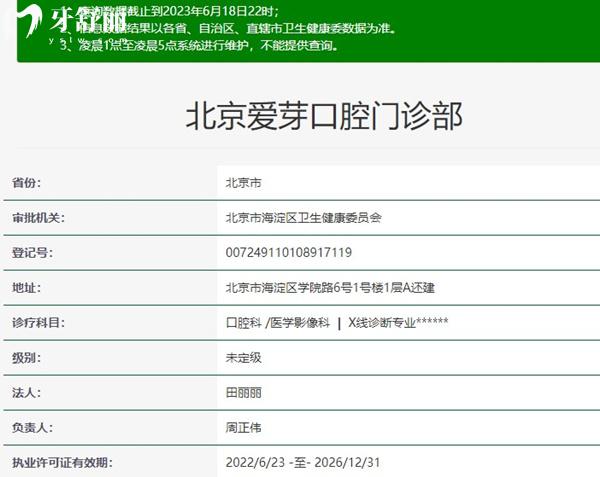Select the 执业许可证有效期 label
Image resolution: width=600 pixels, height=477 pixels.
coord(62,462)
